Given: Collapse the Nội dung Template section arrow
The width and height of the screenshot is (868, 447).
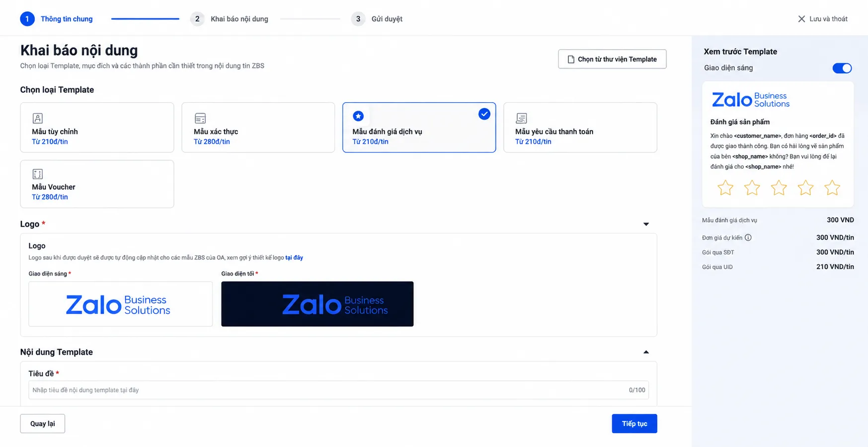Looking at the screenshot, I should [x=646, y=352].
